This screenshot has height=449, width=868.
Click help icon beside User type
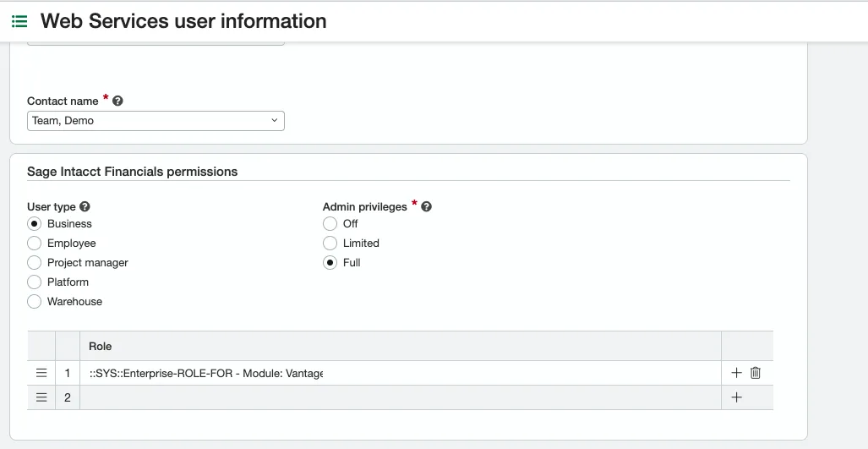click(x=85, y=206)
